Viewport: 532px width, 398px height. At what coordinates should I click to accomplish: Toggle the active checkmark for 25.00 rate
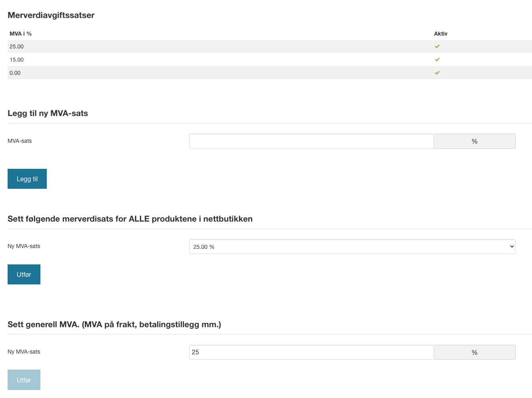coord(437,46)
